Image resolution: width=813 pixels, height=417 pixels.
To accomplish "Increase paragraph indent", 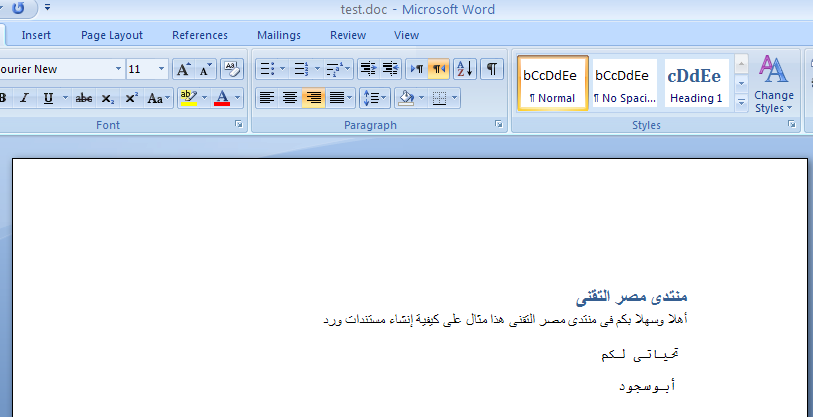I will point(390,69).
